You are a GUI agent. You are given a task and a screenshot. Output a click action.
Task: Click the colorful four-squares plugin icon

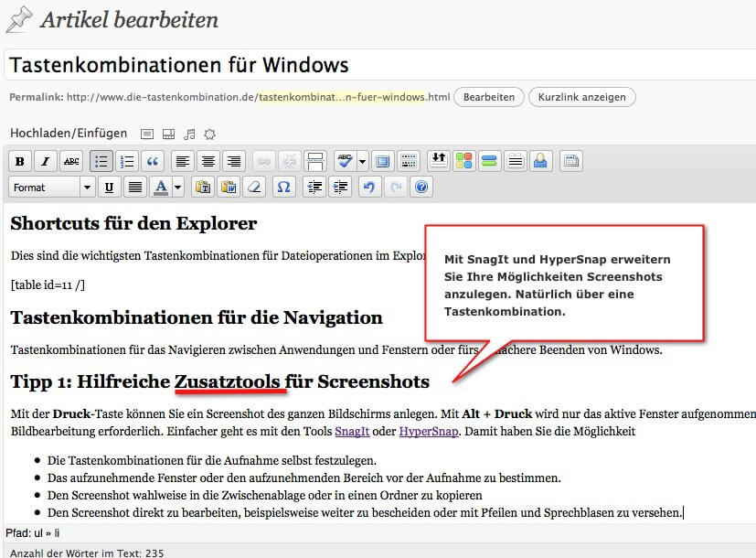(x=463, y=161)
